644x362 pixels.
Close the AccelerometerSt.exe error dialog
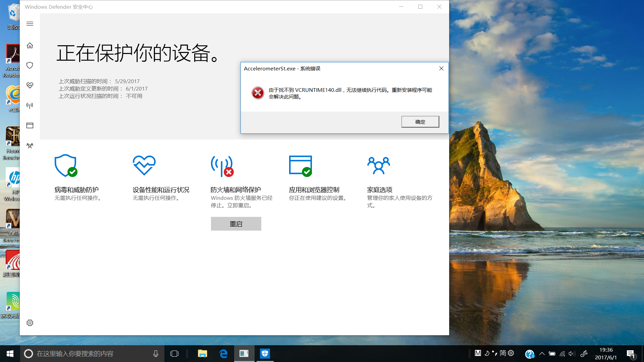point(441,68)
